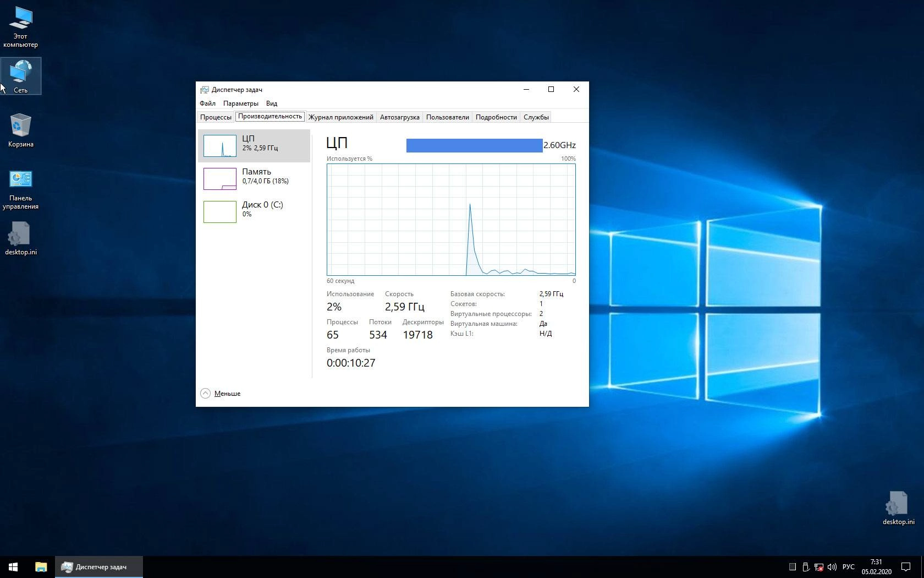The height and width of the screenshot is (578, 924).
Task: Switch to the Службы tab
Action: 536,117
